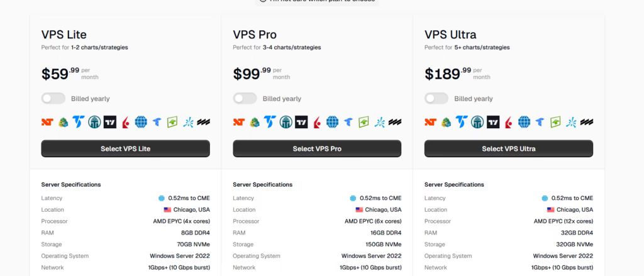Click the green circle building icon in VPS Pro
This screenshot has width=644, height=276.
pyautogui.click(x=286, y=122)
